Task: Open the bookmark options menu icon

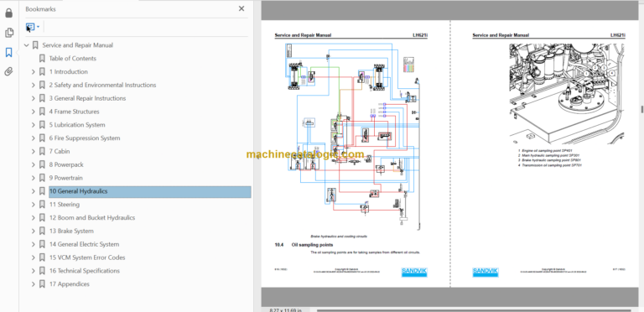Action: click(33, 27)
